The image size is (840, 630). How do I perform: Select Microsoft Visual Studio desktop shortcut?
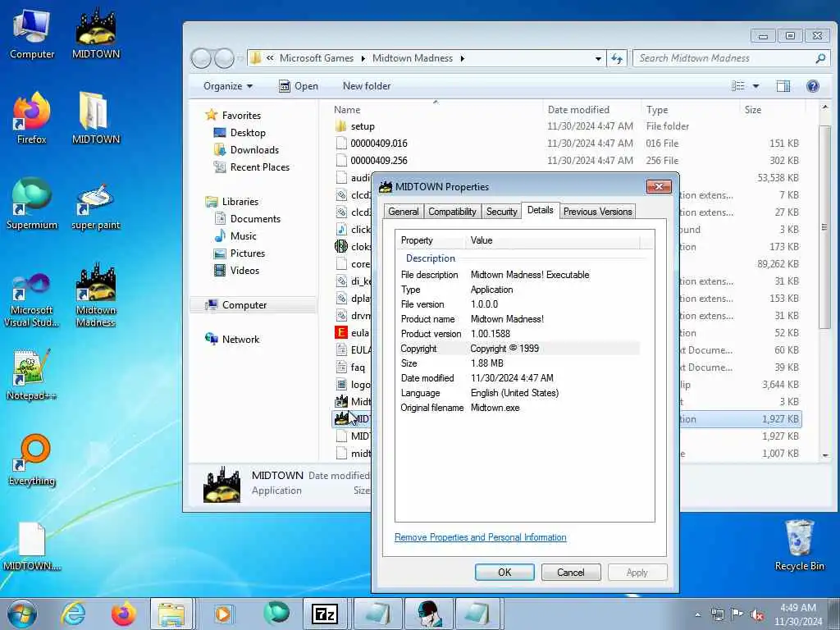click(x=32, y=299)
